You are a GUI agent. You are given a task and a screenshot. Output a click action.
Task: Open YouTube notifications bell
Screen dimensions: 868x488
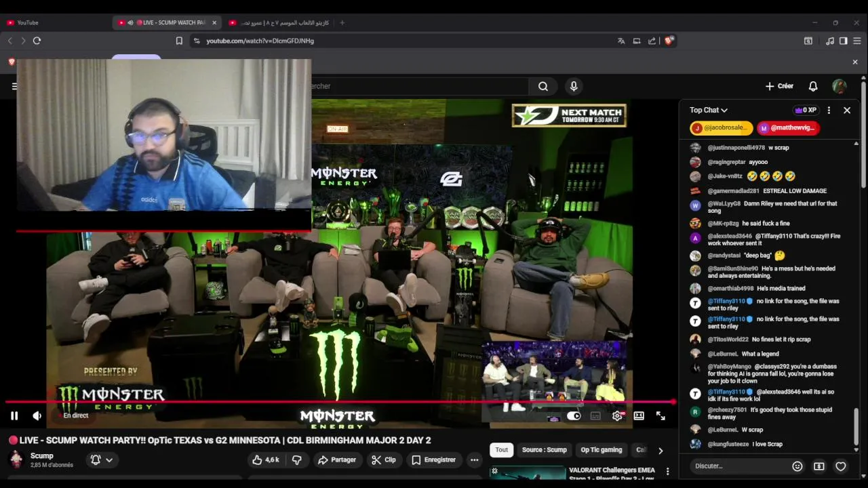click(813, 86)
